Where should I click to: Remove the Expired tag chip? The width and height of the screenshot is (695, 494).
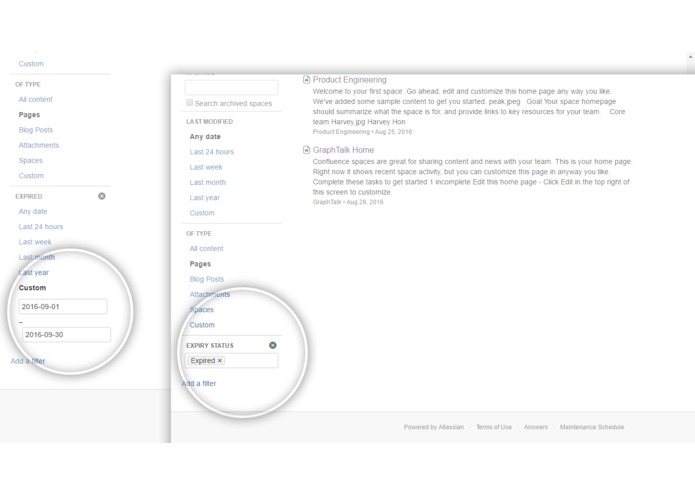[219, 361]
